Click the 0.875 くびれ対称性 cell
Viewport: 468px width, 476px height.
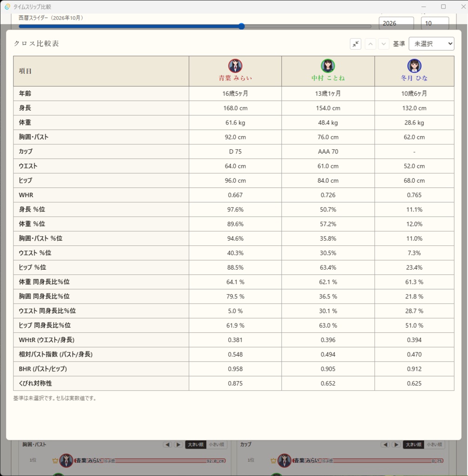(x=235, y=383)
